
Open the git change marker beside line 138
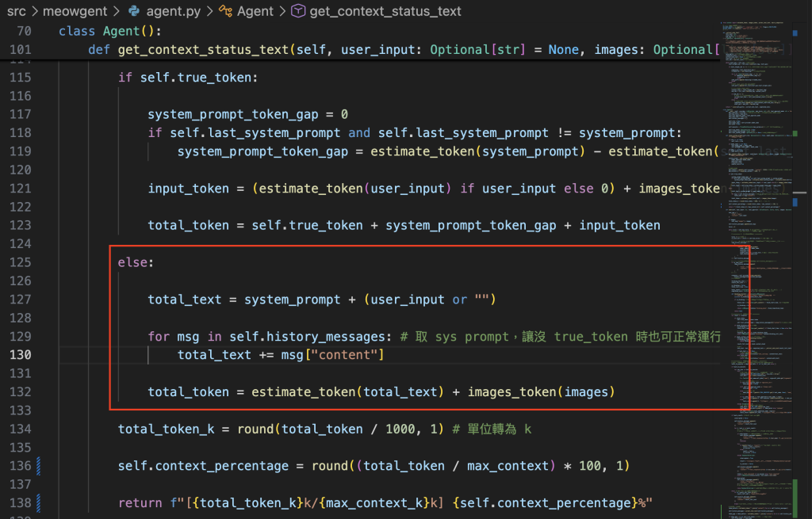pyautogui.click(x=38, y=503)
